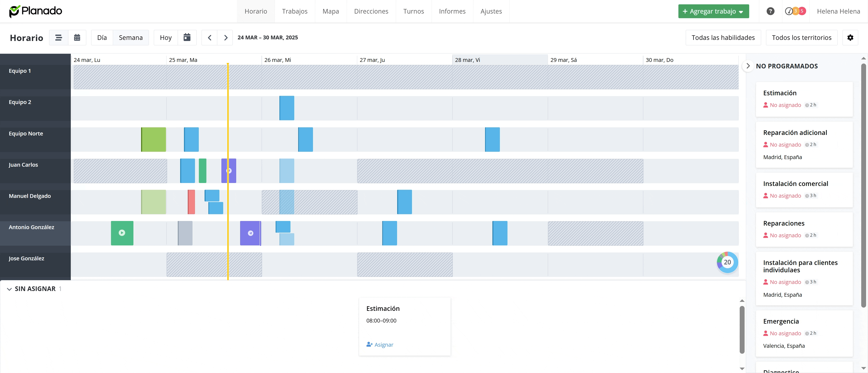Collapse the No Programados panel
The width and height of the screenshot is (868, 373).
748,66
